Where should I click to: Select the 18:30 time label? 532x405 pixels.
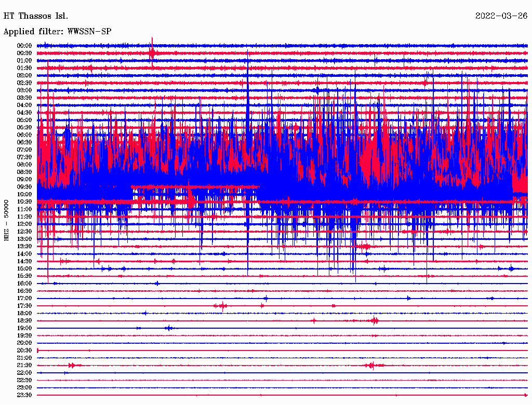tap(24, 320)
